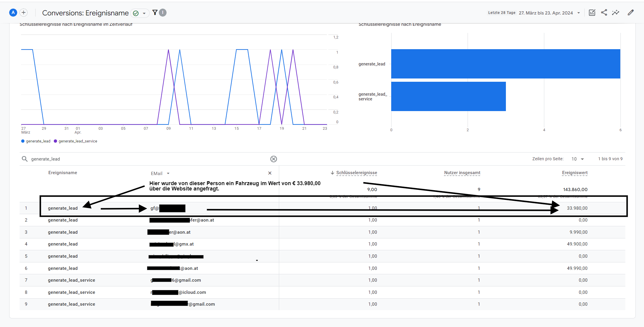This screenshot has height=327, width=644.
Task: Sort by Nutzer insgesamt column header
Action: pyautogui.click(x=462, y=173)
